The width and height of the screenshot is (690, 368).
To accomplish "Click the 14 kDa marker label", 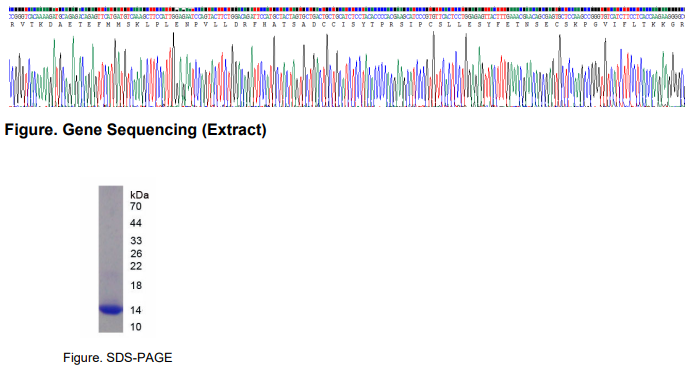I will click(136, 310).
